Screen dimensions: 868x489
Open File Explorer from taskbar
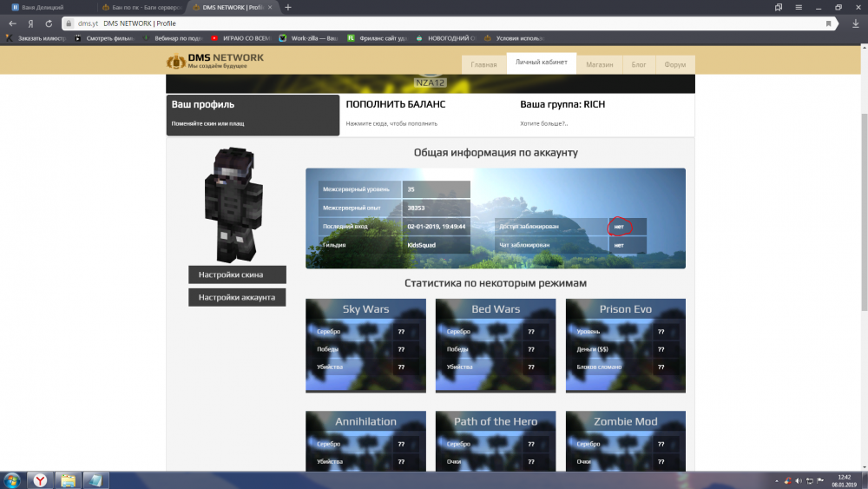(x=68, y=480)
